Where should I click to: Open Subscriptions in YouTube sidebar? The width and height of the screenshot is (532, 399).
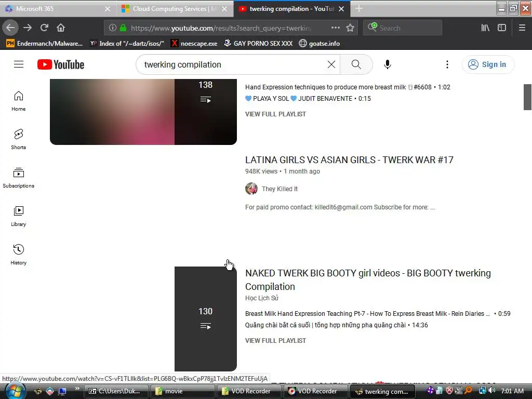pyautogui.click(x=19, y=178)
